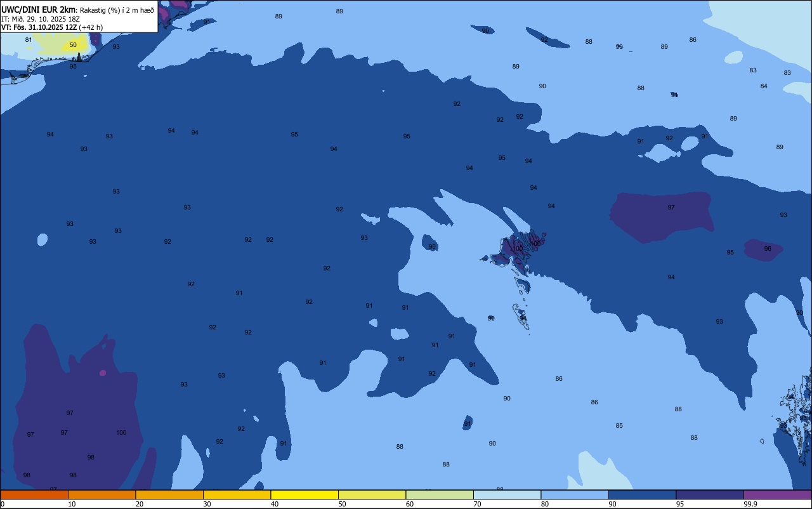The height and width of the screenshot is (509, 812).
Task: Click the '60' legend tick label
Action: (410, 504)
